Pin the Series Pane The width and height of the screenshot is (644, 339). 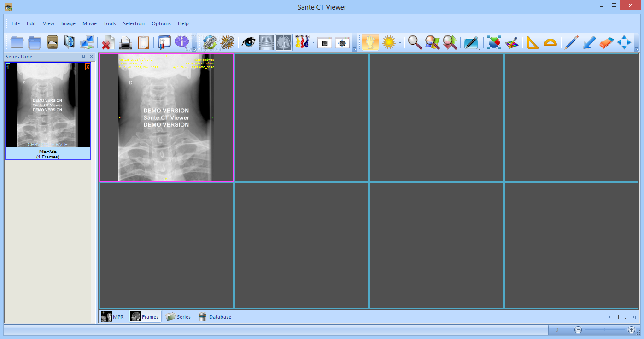(83, 57)
